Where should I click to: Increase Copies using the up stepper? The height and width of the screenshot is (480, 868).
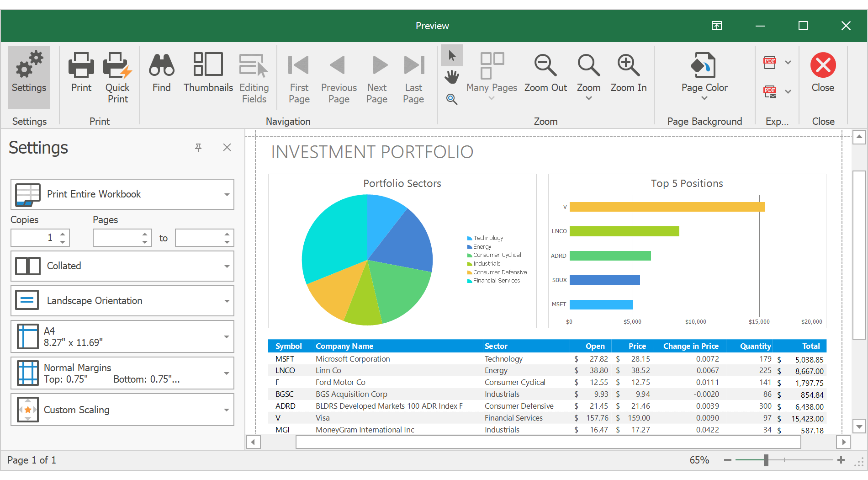pyautogui.click(x=63, y=234)
